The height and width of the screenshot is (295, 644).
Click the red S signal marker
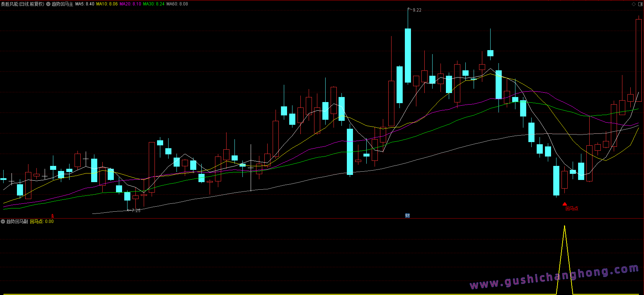click(53, 216)
